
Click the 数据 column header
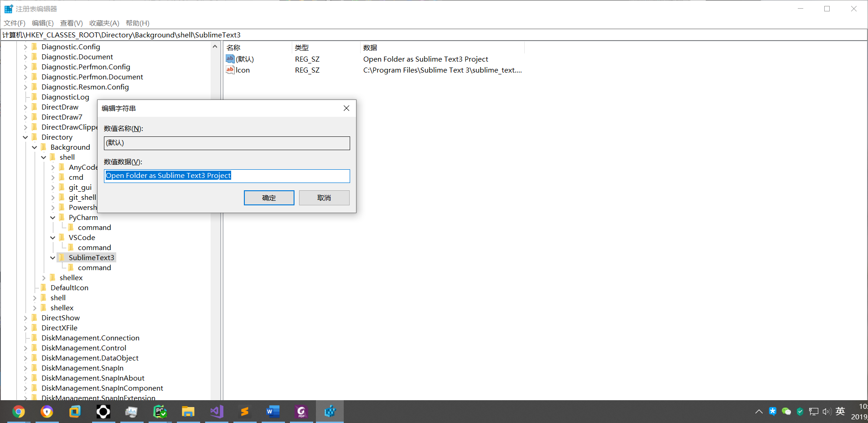tap(442, 47)
